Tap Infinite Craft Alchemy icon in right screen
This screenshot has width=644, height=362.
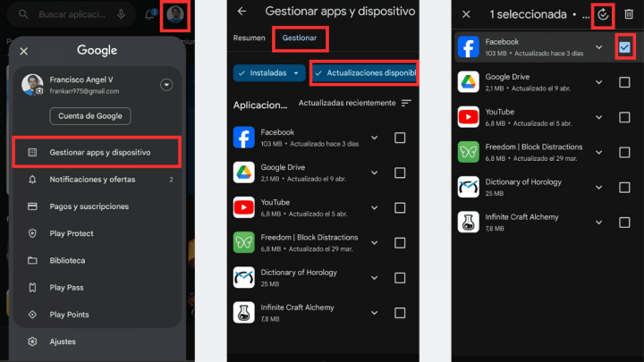(x=469, y=222)
